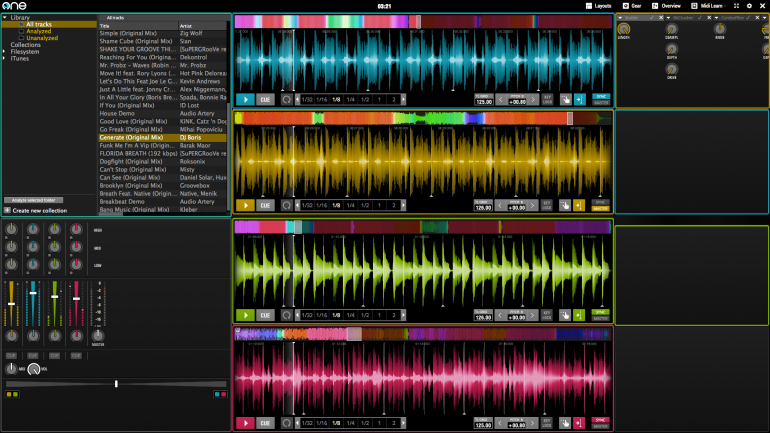
Task: Click the crossfader slider handle
Action: click(116, 383)
